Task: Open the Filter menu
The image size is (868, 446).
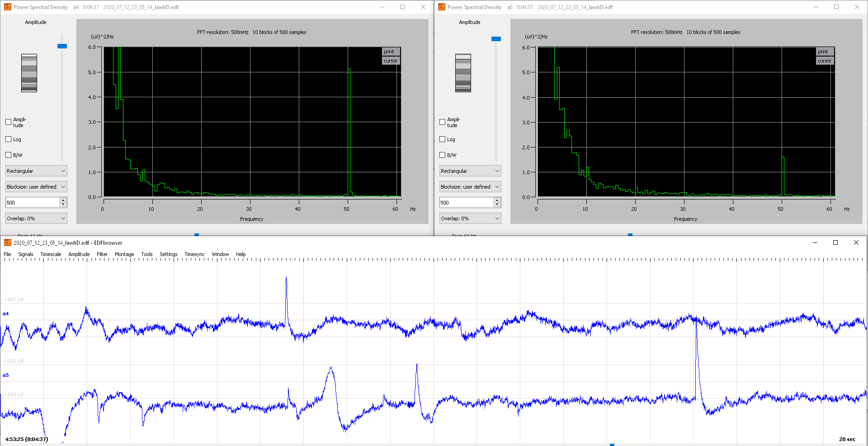Action: (x=102, y=254)
